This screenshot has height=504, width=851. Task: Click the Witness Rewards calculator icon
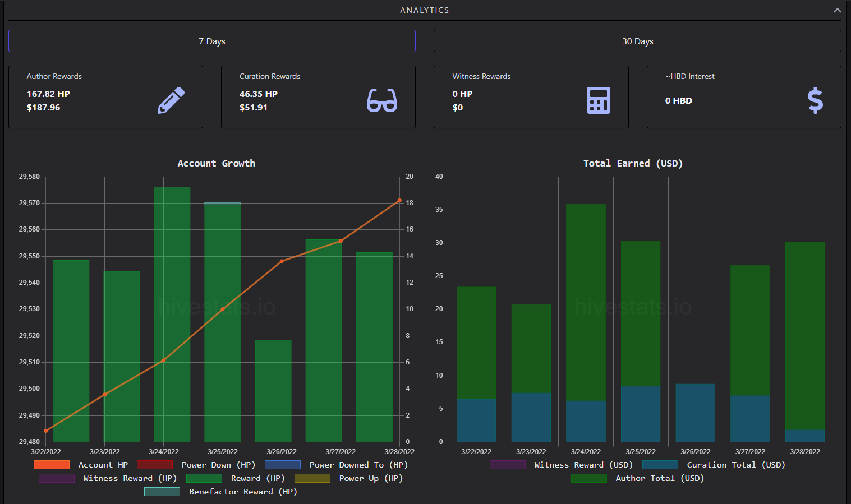(599, 100)
